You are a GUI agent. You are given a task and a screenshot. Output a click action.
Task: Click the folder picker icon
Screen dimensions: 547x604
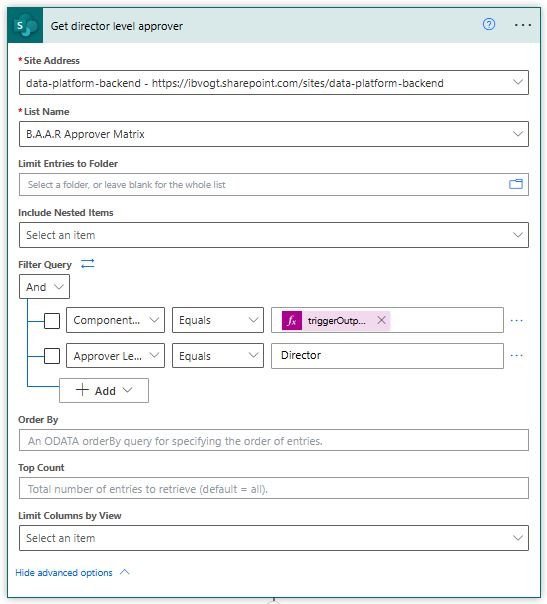click(516, 184)
